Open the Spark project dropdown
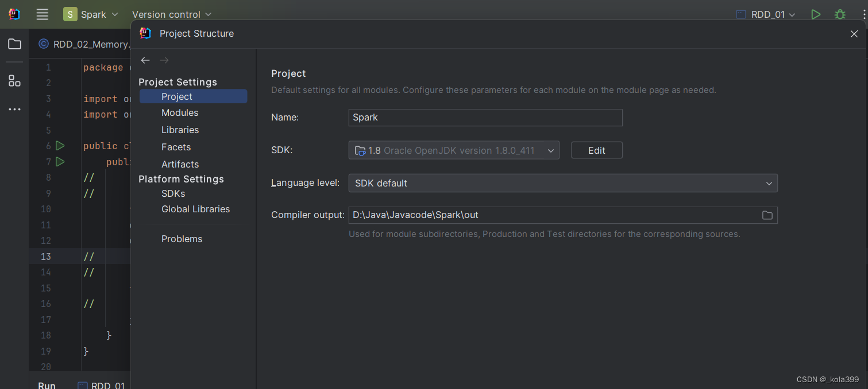The image size is (868, 389). coord(91,14)
